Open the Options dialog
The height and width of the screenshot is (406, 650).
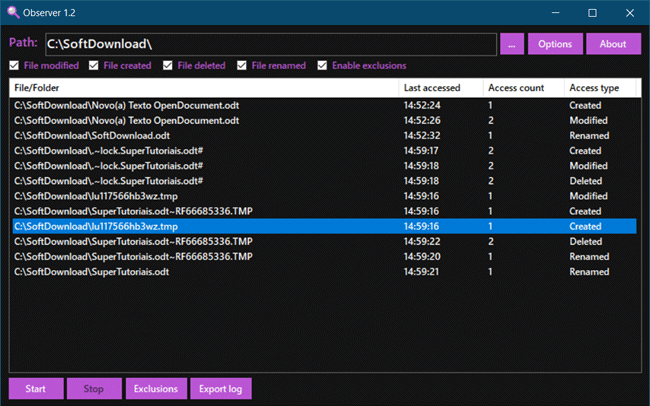(x=555, y=44)
